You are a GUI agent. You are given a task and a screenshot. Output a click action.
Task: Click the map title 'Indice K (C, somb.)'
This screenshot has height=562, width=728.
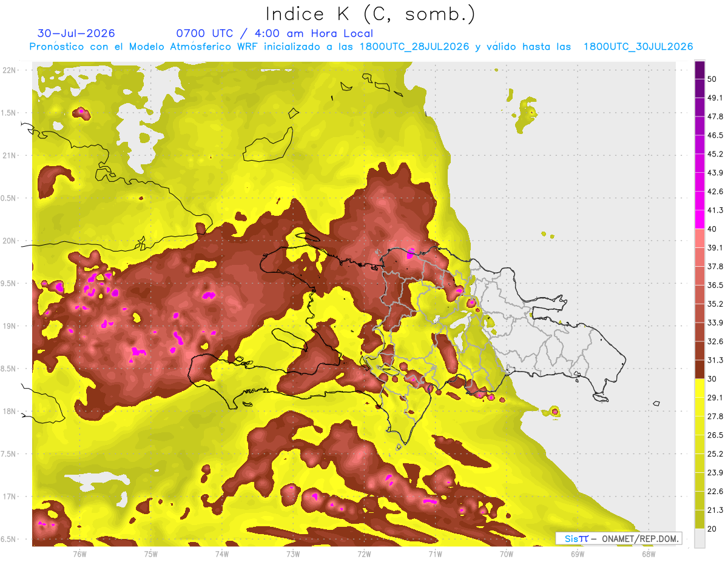coord(370,14)
